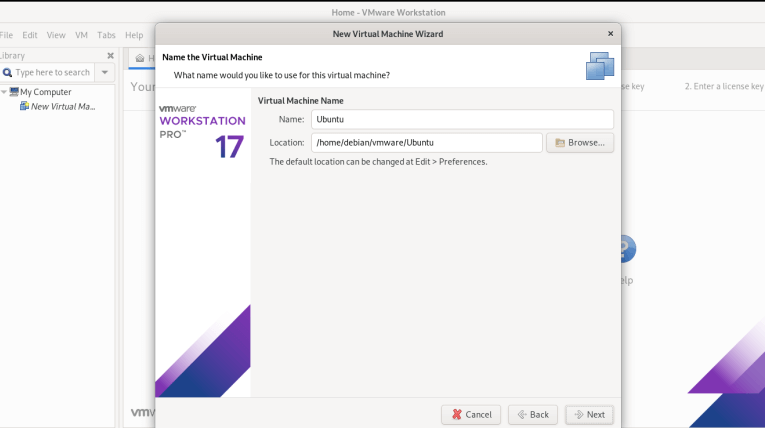
Task: Edit the Location path field
Action: point(426,143)
